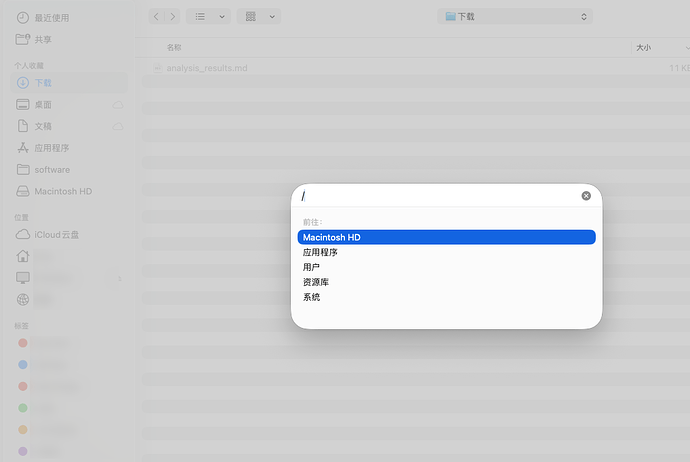Open the network globe icon in the sidebar
This screenshot has height=462, width=690.
[x=23, y=300]
